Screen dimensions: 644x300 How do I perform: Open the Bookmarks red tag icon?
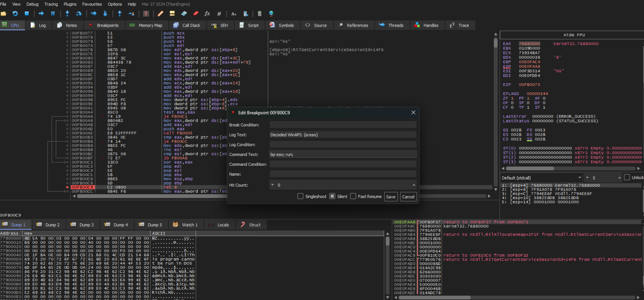(196, 14)
